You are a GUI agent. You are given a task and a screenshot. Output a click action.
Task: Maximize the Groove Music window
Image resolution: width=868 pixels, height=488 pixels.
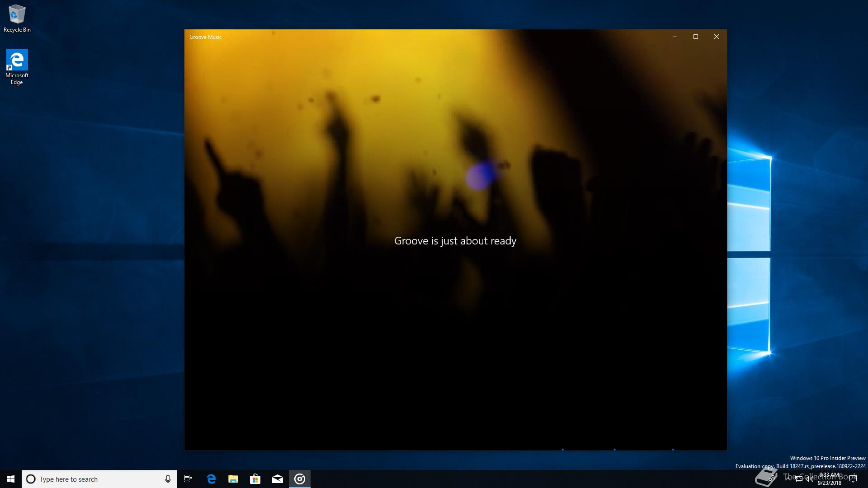696,37
